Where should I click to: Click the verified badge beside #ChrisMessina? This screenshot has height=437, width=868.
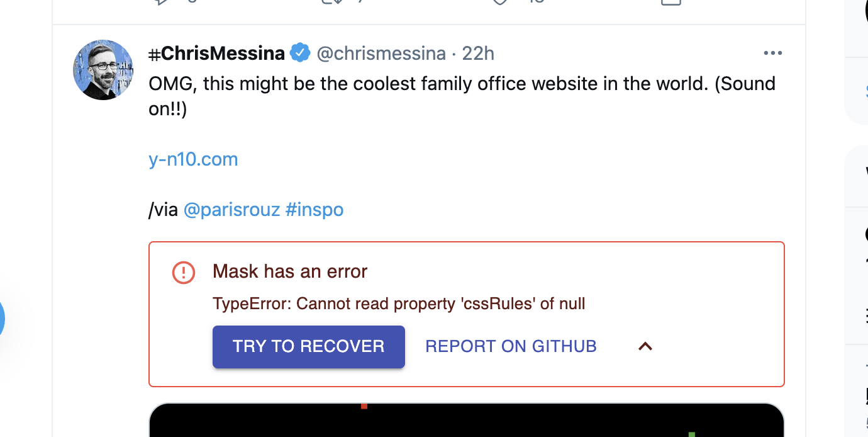click(301, 53)
